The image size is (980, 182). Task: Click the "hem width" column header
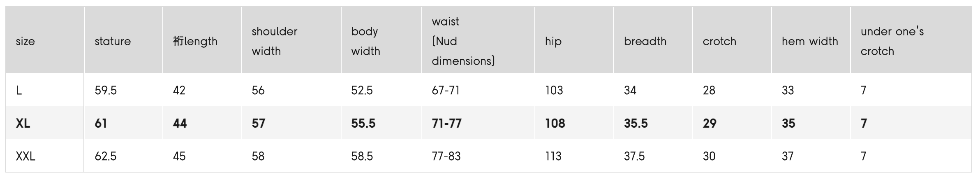(x=810, y=41)
